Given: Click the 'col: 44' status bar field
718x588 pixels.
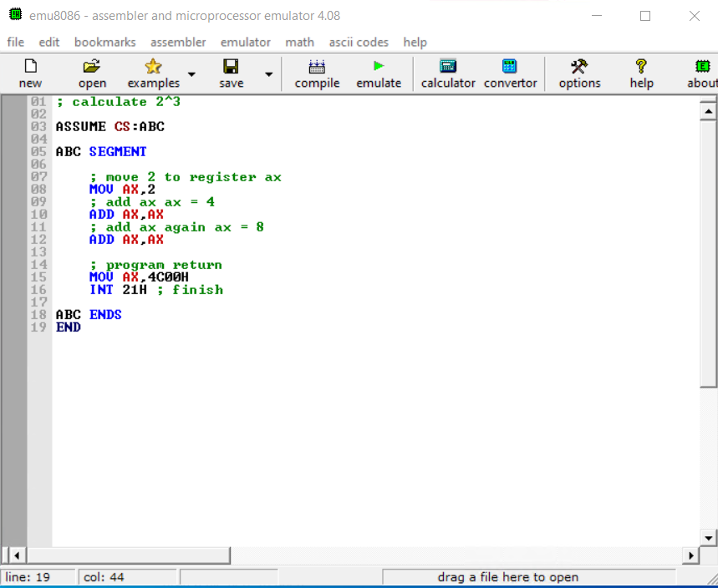Looking at the screenshot, I should [x=127, y=577].
